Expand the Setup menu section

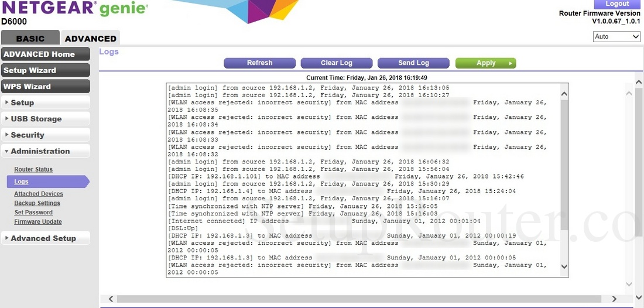click(x=45, y=102)
